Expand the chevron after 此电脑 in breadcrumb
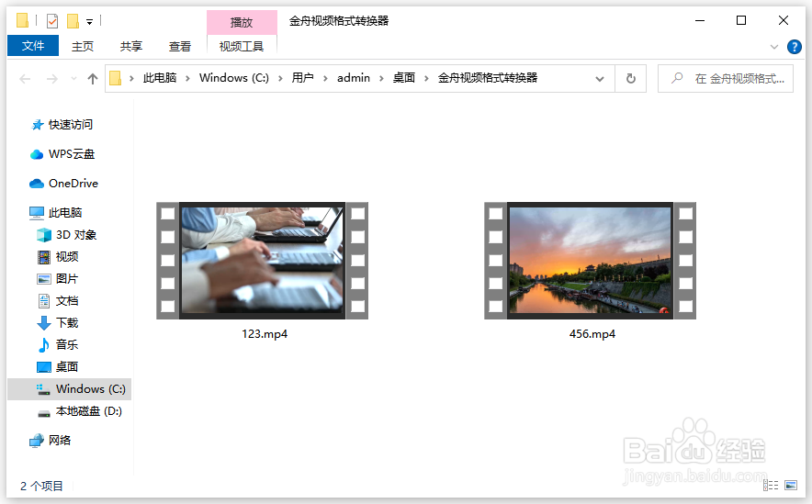This screenshot has width=812, height=504. click(x=188, y=79)
